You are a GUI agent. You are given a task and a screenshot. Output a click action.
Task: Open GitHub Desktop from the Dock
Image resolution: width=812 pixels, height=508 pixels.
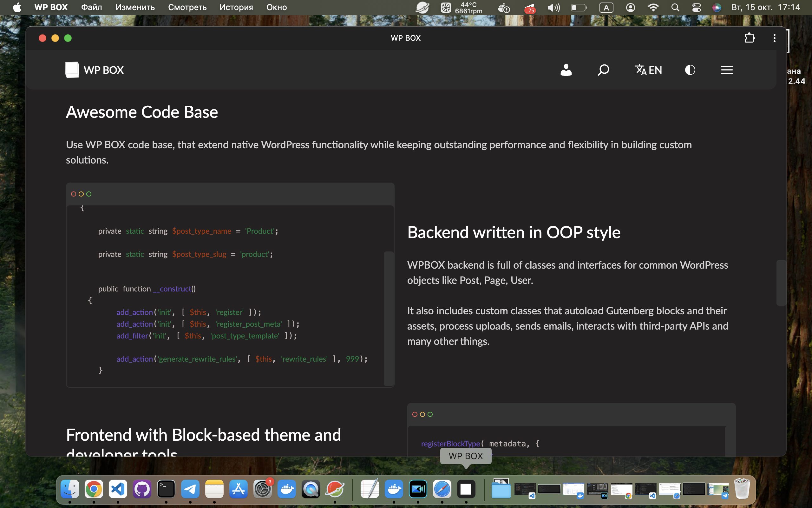coord(142,489)
